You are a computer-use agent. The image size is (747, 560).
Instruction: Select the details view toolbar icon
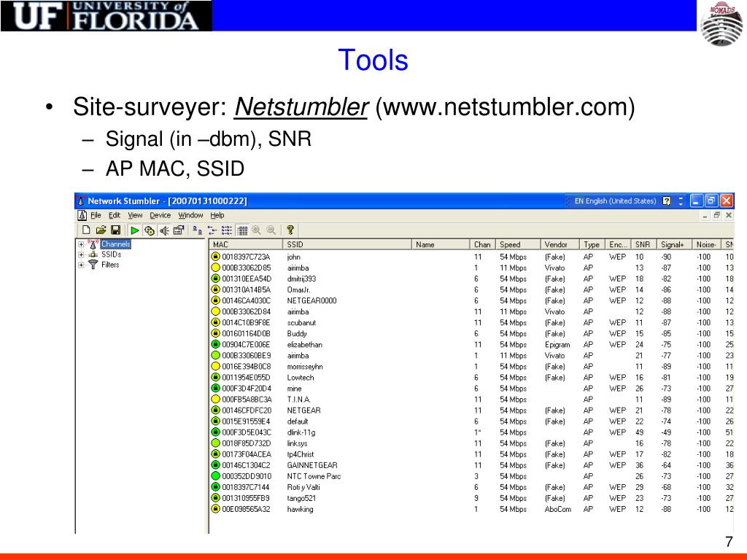coord(242,230)
